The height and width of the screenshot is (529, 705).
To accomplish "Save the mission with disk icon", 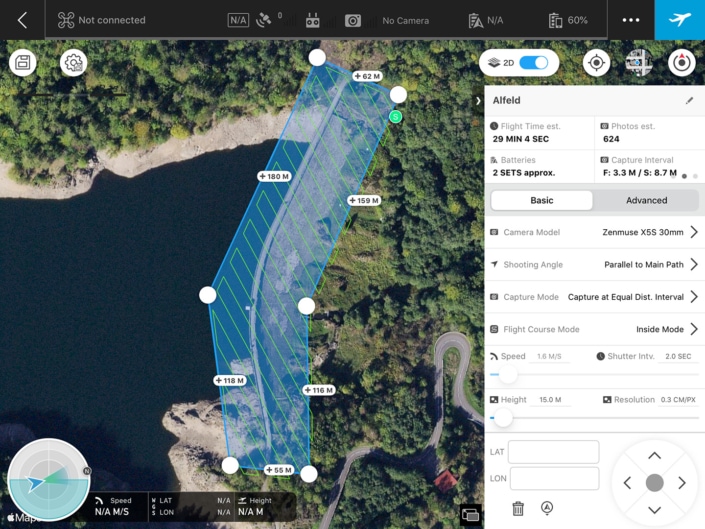I will pos(23,63).
